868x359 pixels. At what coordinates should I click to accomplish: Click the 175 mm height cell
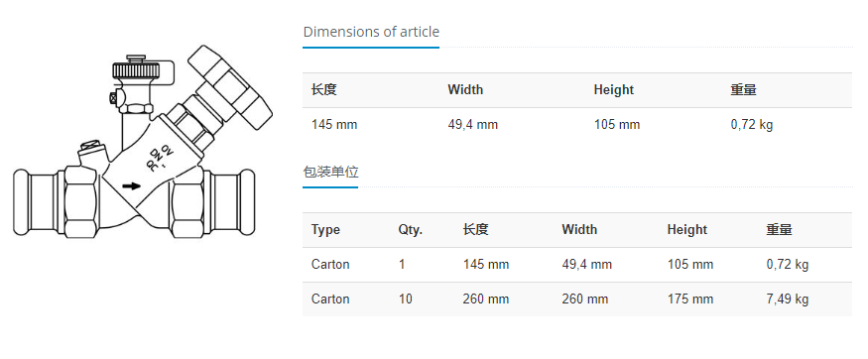pos(689,299)
